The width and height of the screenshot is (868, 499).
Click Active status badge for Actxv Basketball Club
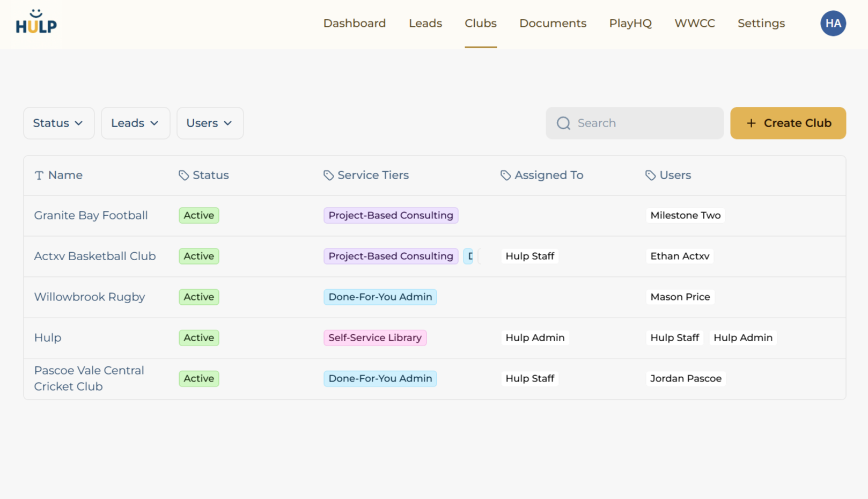point(199,256)
